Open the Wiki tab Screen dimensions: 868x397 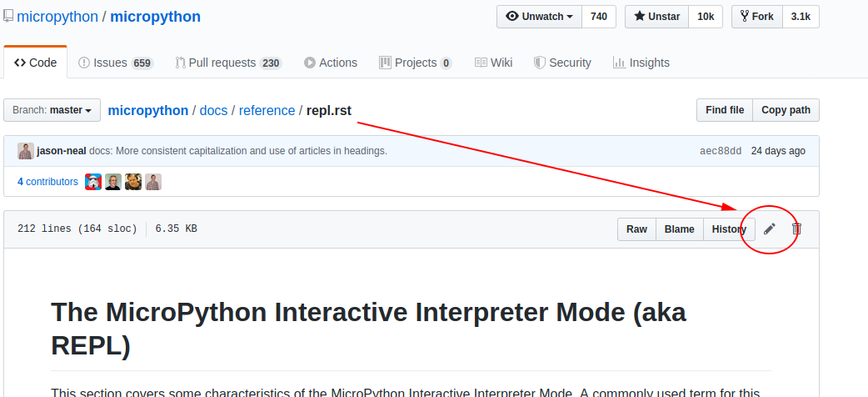pyautogui.click(x=493, y=63)
